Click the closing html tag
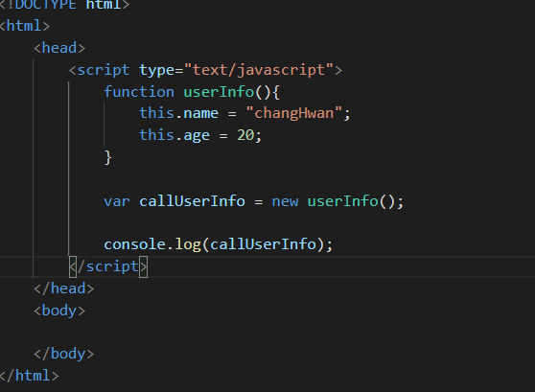535x392 pixels. coord(30,376)
